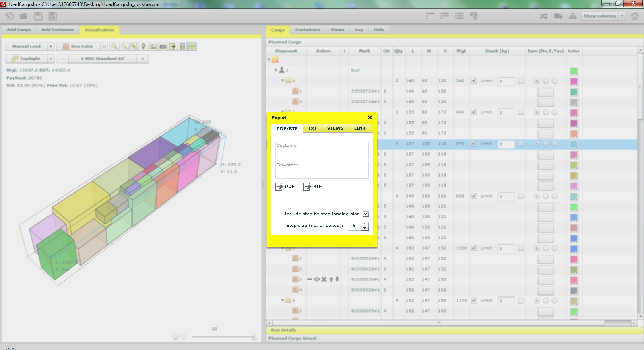Open the Manual Load dropdown arrow
The image size is (644, 350).
coord(51,47)
